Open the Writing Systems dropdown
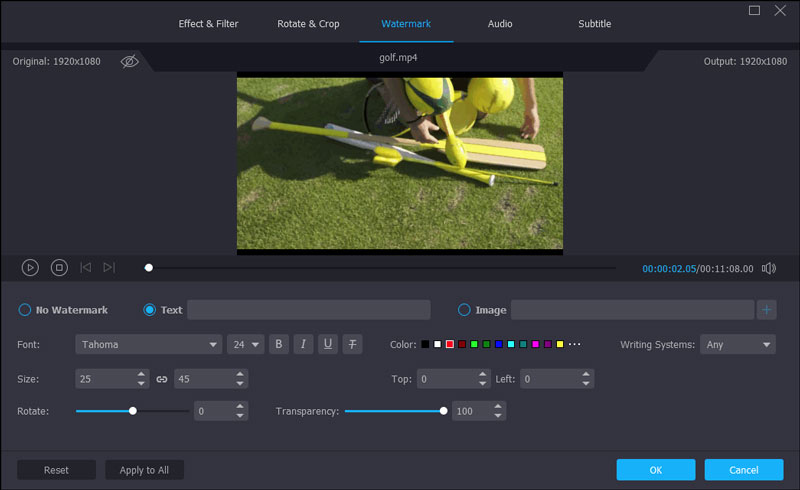Screen dimensions: 800x490 (x=738, y=344)
